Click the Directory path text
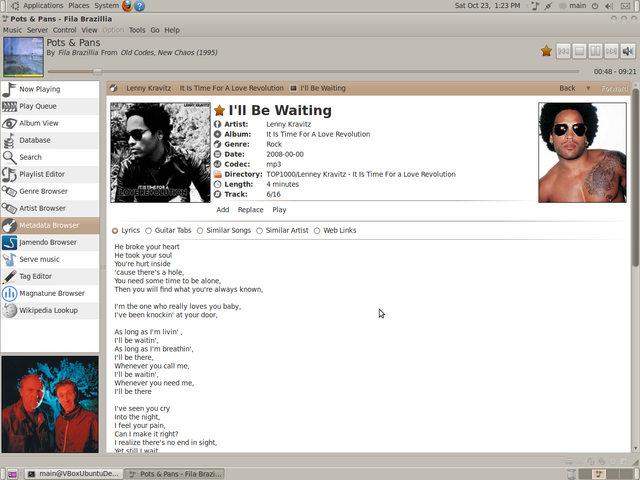Viewport: 640px width, 480px height. [x=361, y=174]
